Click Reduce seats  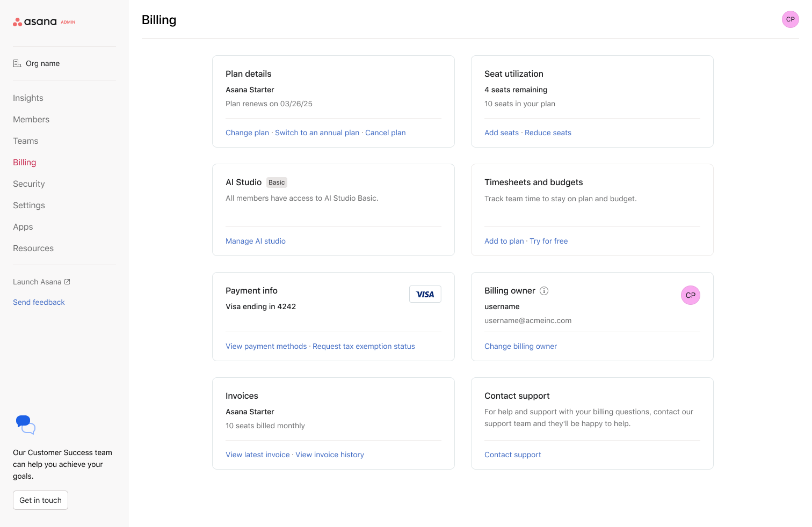tap(548, 133)
